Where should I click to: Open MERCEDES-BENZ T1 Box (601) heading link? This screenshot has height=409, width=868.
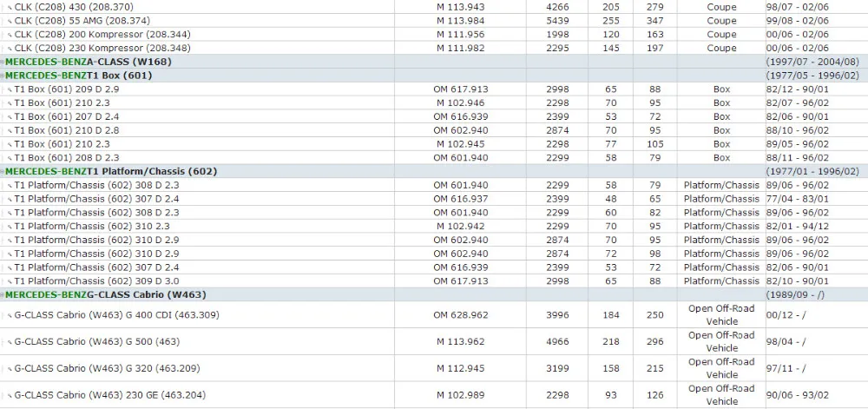point(79,76)
